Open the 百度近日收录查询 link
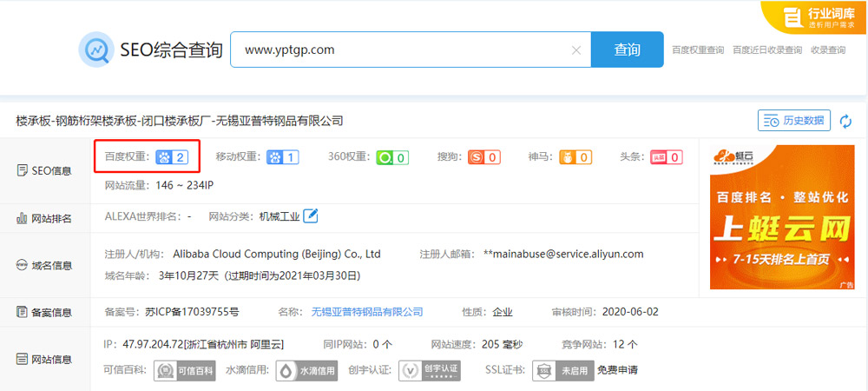The width and height of the screenshot is (868, 391). pyautogui.click(x=767, y=50)
